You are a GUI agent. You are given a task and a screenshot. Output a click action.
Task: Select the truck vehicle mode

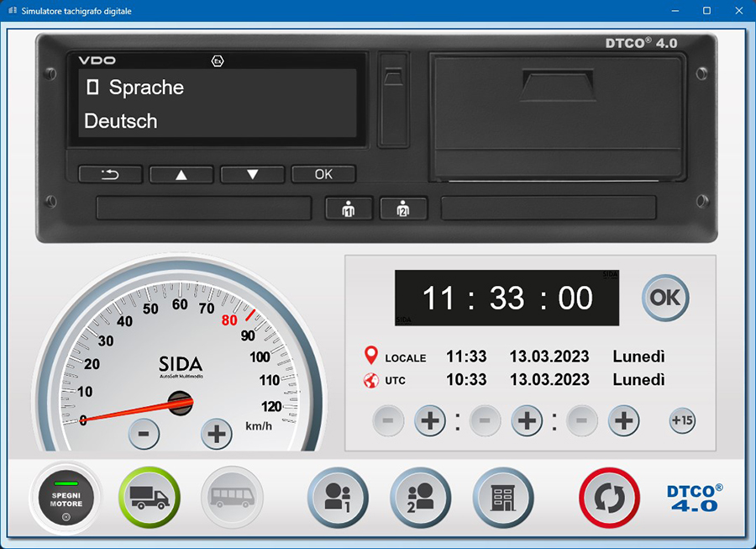[x=149, y=497]
